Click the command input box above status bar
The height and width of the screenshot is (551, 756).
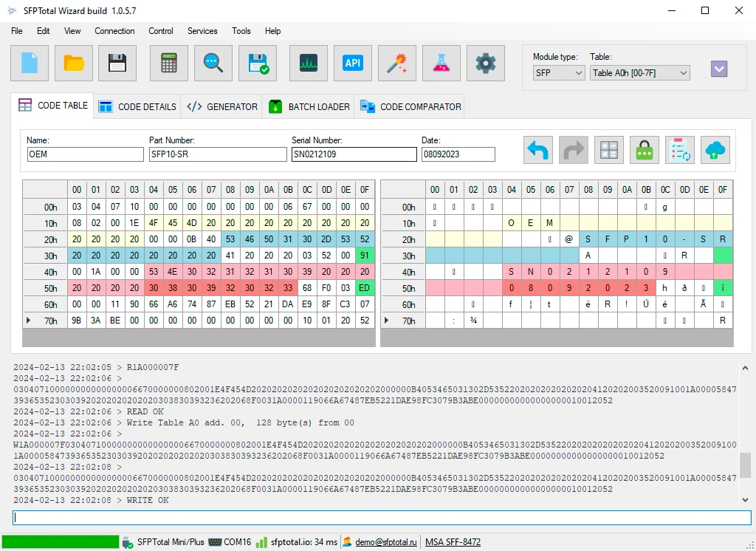point(382,518)
